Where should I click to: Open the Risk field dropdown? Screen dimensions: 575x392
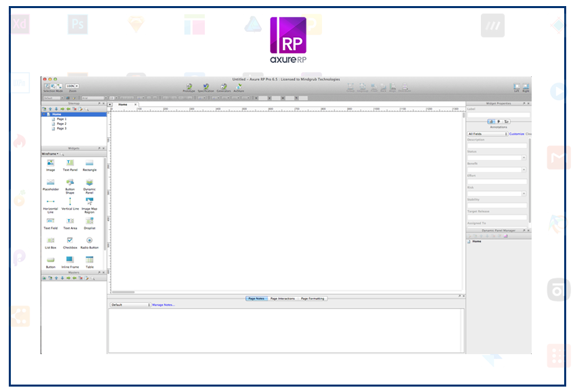tap(524, 194)
